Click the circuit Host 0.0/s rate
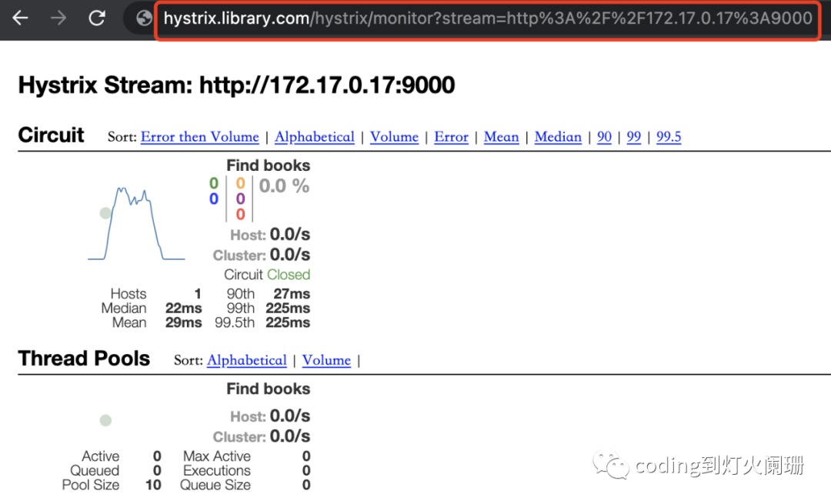The width and height of the screenshot is (831, 504). (290, 234)
